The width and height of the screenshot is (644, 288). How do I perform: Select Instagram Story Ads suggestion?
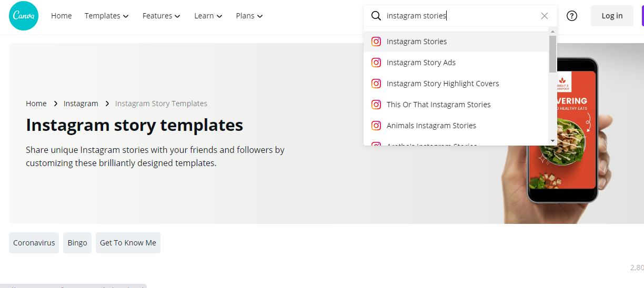456,63
